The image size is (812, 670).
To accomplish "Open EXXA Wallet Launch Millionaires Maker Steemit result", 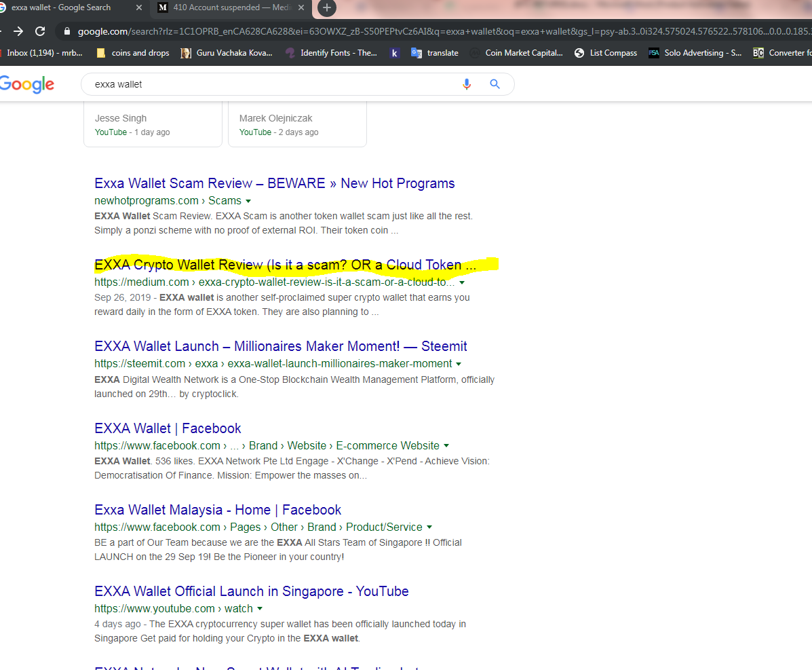I will click(281, 346).
